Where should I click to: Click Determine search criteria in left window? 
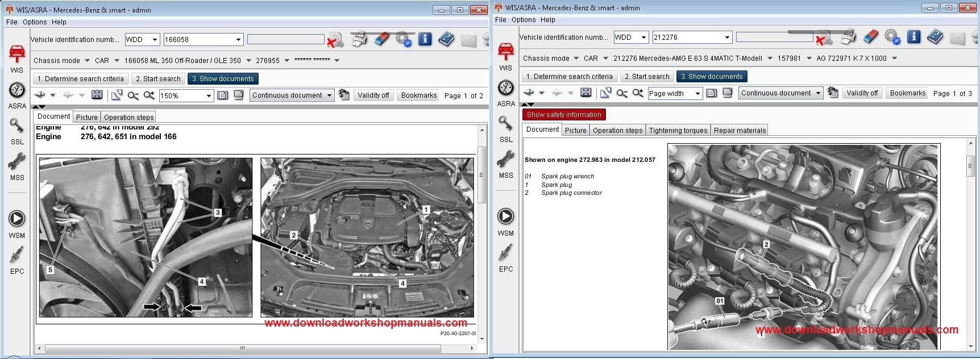(80, 79)
